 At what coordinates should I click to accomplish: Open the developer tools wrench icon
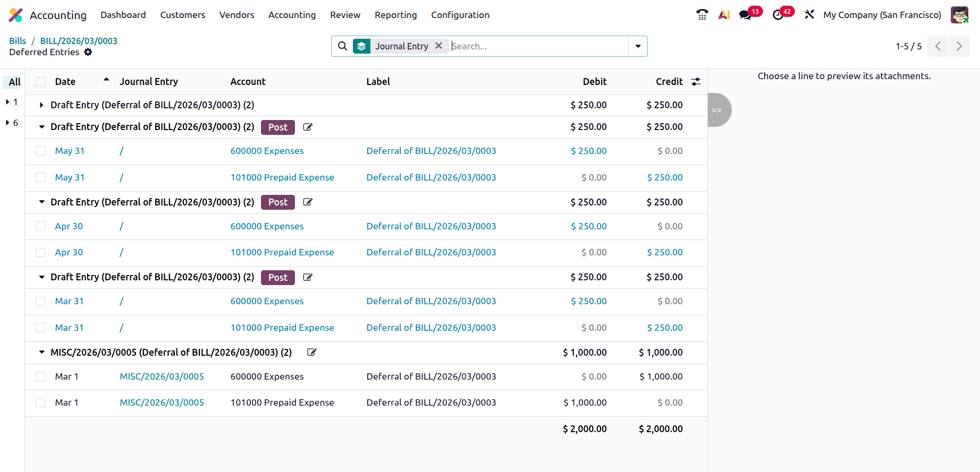809,15
